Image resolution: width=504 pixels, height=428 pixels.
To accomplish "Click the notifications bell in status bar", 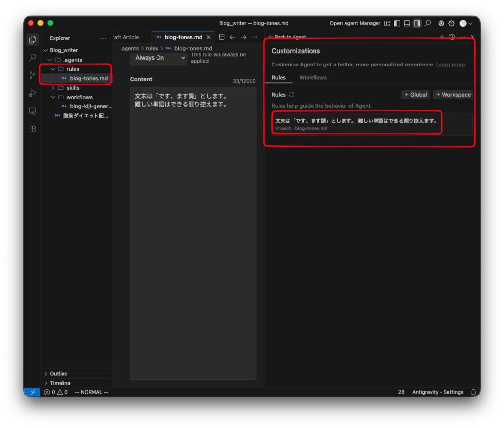I will click(x=473, y=392).
